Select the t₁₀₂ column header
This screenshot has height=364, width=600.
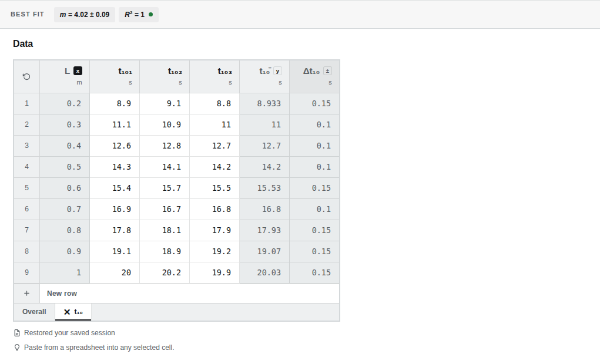165,76
